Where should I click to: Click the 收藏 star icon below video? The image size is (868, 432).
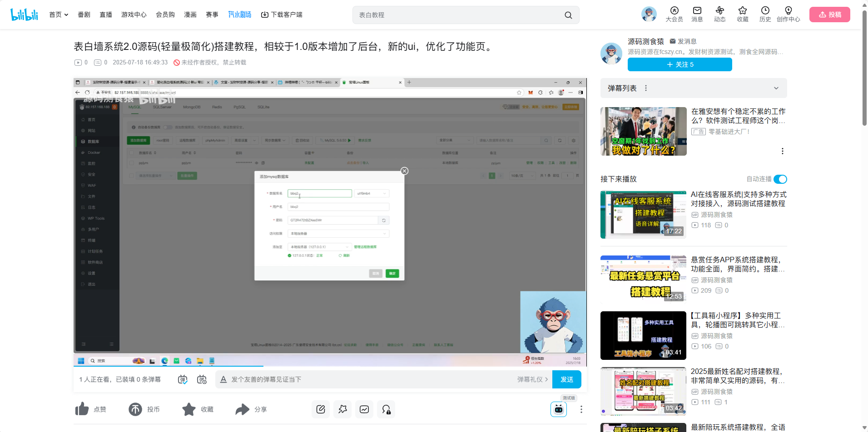189,409
